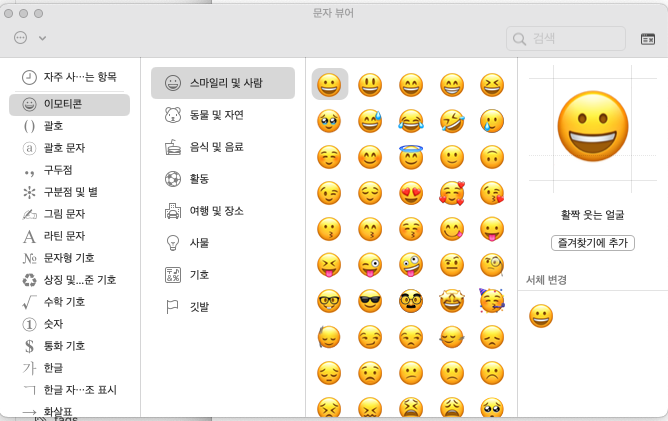Select 스마일리 및 사람 subcategory

click(x=223, y=83)
